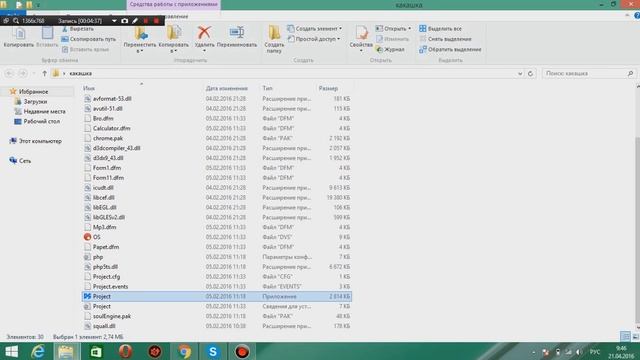Switch to large icons view in status bar
Screen dimensions: 640x360
pos(635,336)
